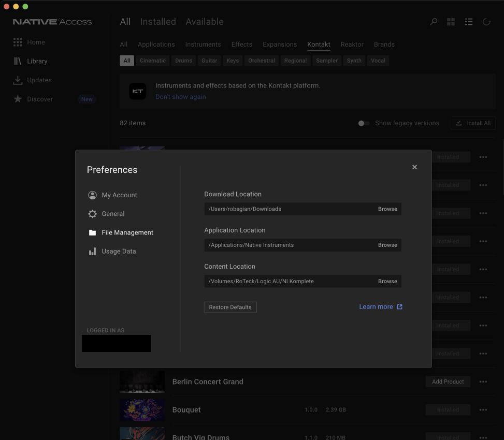Filter by Regional tag
The width and height of the screenshot is (504, 440).
click(x=295, y=61)
